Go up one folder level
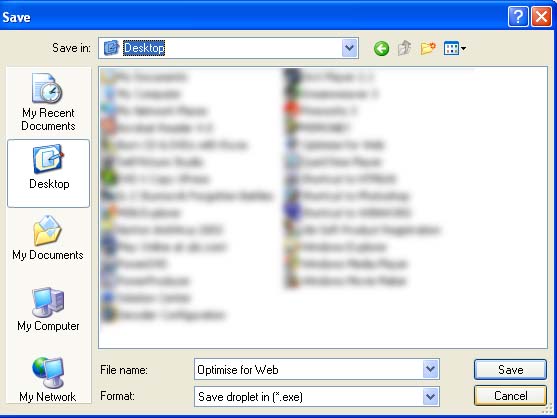This screenshot has width=557, height=418. click(x=405, y=48)
